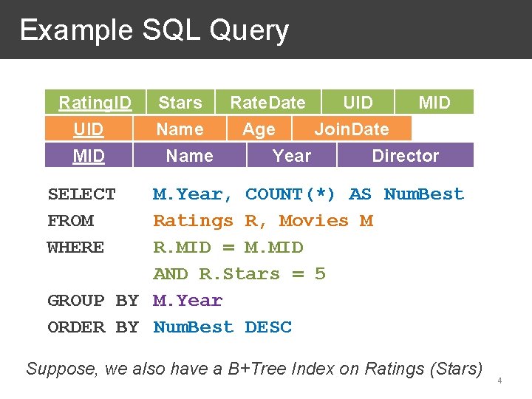Image resolution: width=532 pixels, height=399 pixels.
Task: Click the underlined purple MID key
Action: coord(89,155)
